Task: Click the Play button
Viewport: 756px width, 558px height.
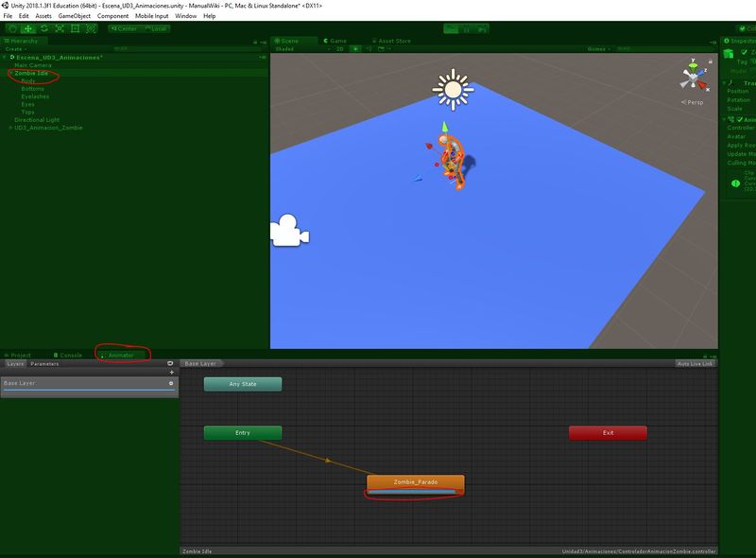Action: point(452,29)
